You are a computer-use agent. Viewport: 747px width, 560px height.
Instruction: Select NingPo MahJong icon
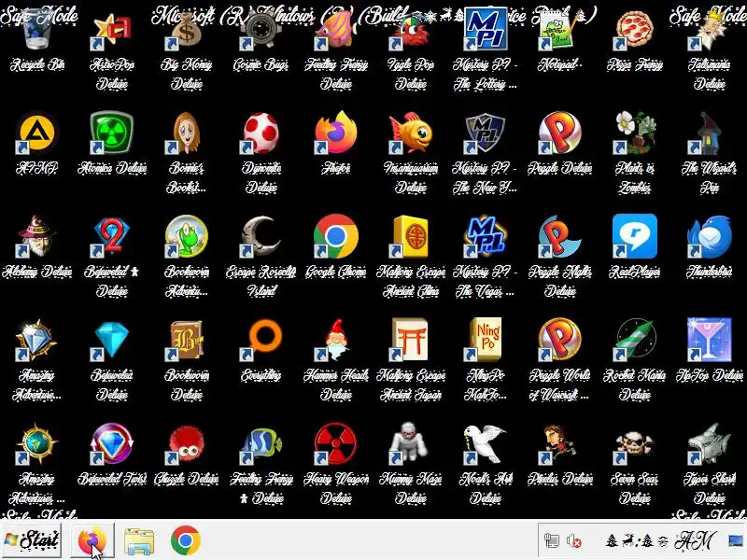tap(485, 340)
